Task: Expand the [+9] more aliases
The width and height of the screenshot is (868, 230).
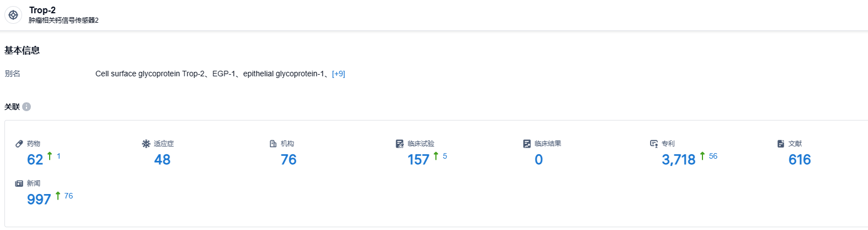Action: [338, 74]
